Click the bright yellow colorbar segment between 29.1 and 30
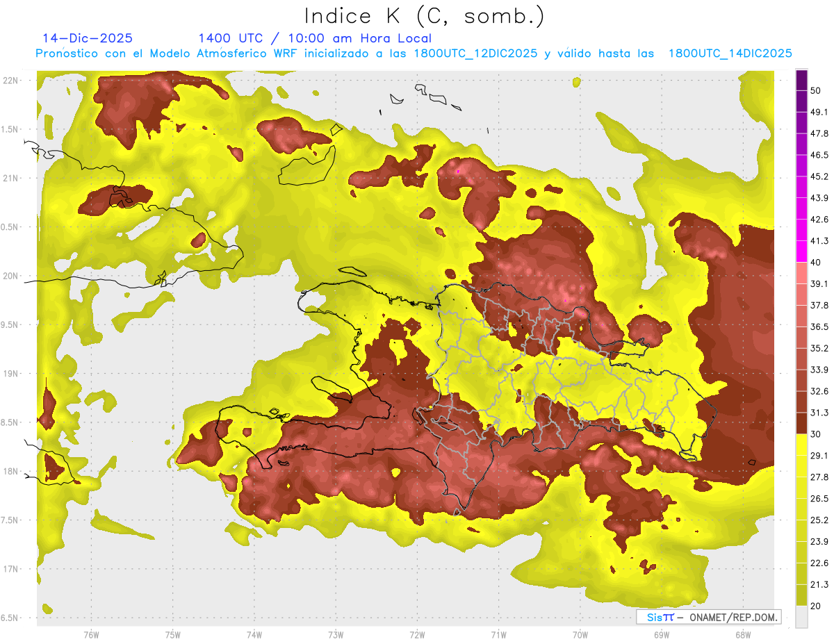 (x=801, y=445)
